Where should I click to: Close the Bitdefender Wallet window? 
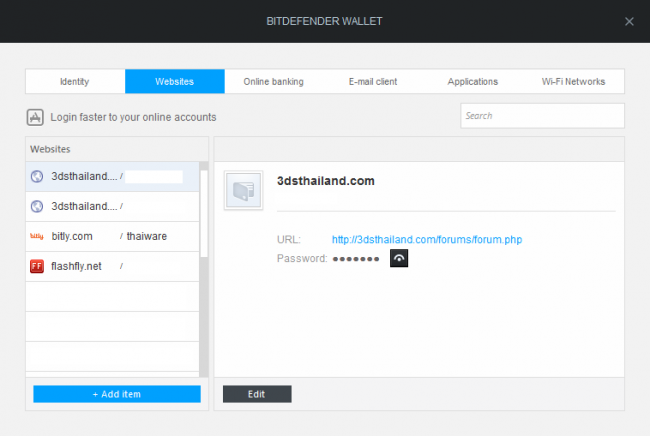click(629, 22)
